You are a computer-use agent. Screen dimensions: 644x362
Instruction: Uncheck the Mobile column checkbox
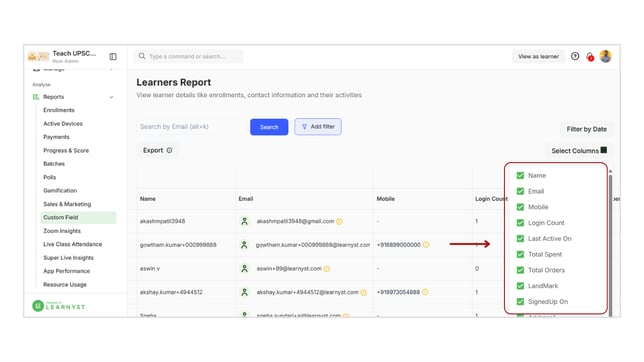tap(520, 207)
